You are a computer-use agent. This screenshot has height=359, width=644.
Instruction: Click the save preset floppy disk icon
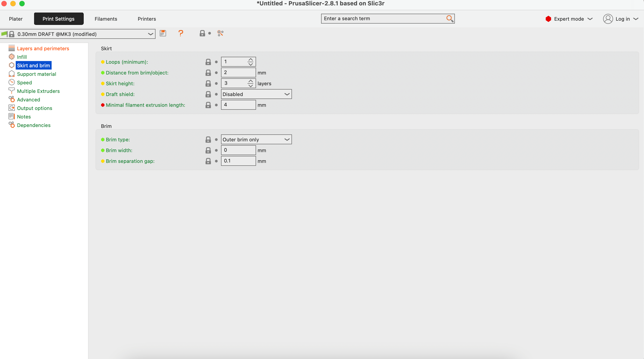(163, 33)
